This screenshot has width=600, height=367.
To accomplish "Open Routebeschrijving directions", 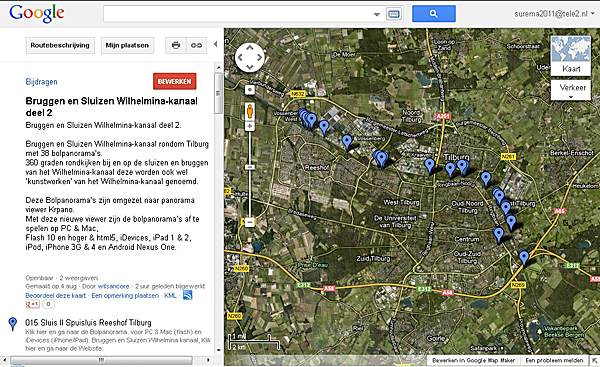I will pos(60,45).
